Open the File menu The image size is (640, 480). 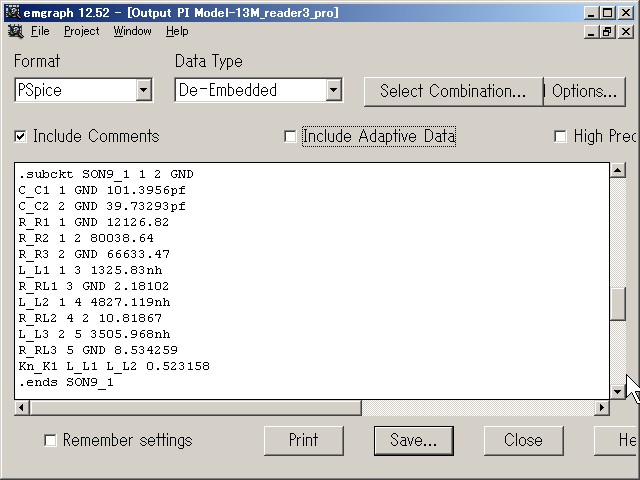(x=40, y=31)
